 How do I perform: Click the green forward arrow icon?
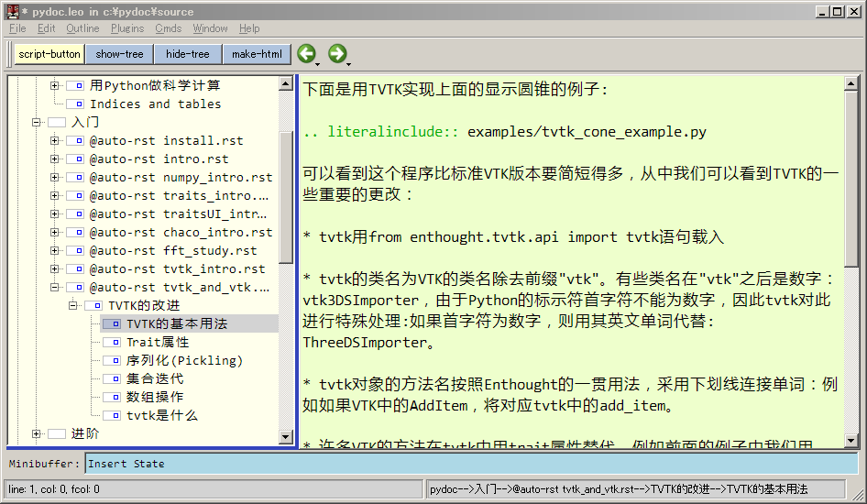click(337, 53)
